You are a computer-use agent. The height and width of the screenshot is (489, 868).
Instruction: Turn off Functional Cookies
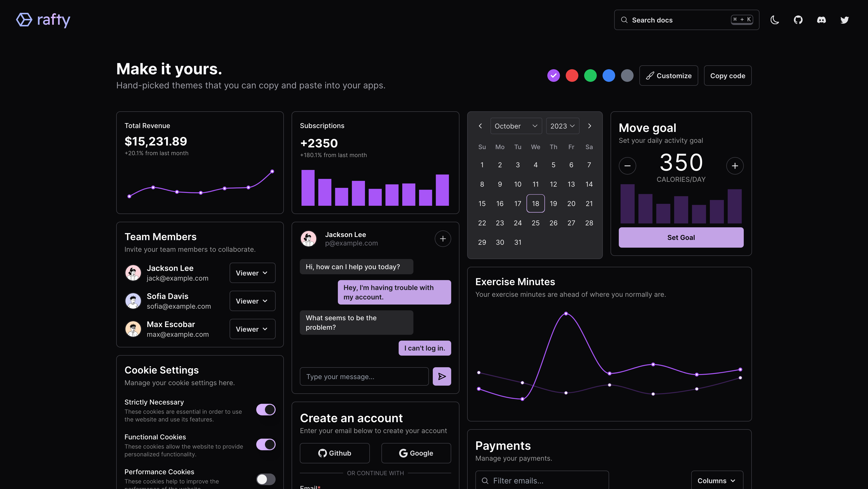tap(266, 444)
